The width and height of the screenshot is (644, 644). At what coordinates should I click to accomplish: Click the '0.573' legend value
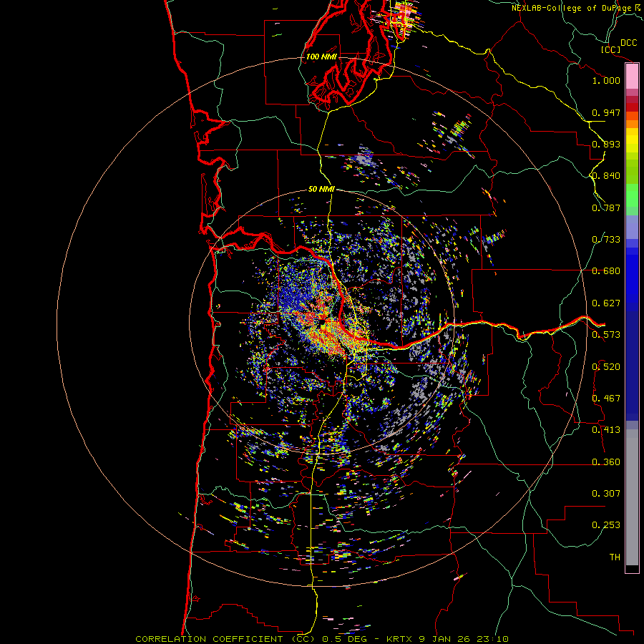coord(606,335)
